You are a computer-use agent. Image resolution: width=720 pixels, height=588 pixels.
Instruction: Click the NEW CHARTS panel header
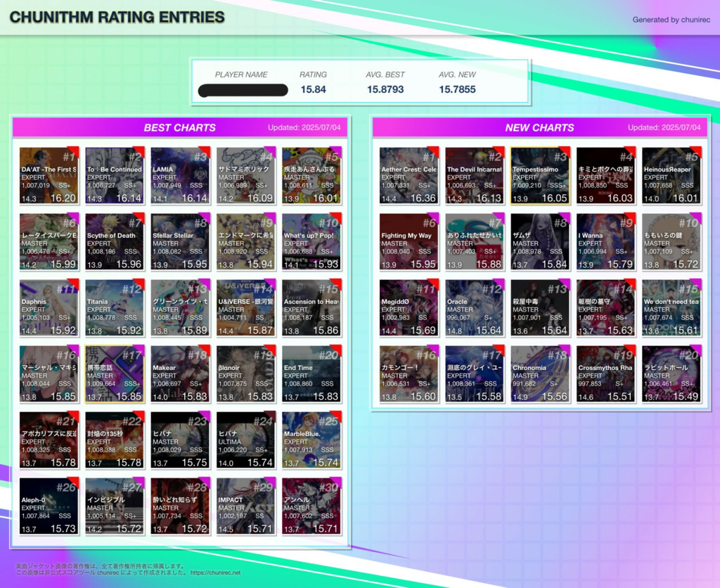pos(540,128)
